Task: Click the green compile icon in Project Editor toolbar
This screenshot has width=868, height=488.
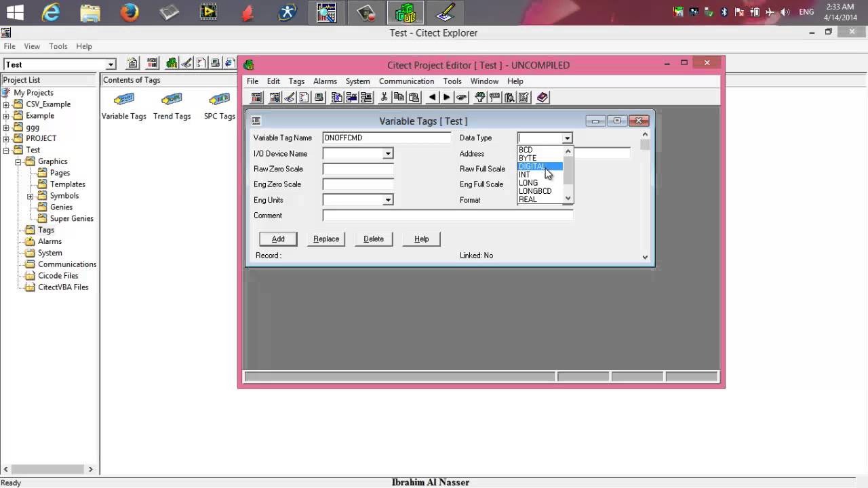Action: [480, 97]
